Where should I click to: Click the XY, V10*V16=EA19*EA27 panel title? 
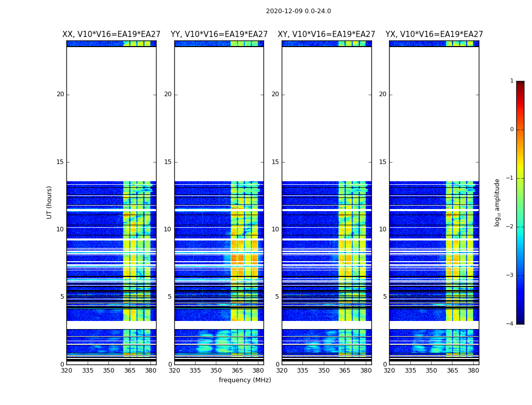tap(326, 34)
